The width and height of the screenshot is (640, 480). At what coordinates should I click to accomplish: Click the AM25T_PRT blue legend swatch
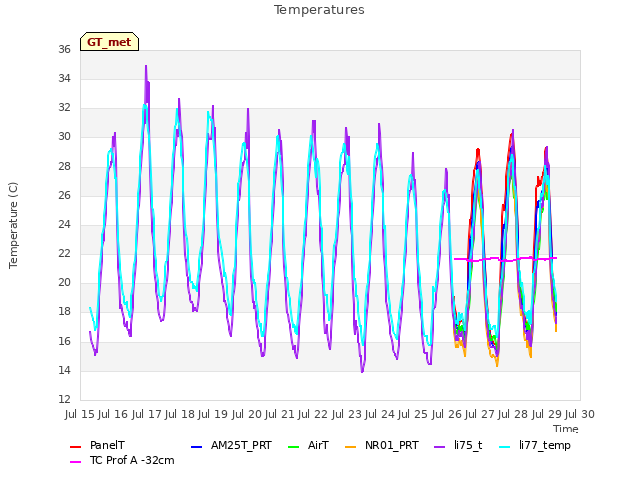(196, 447)
